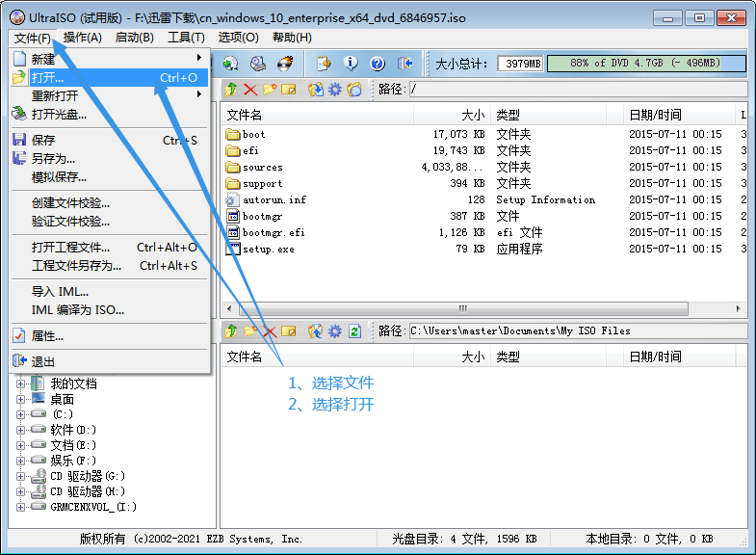Screen dimensions: 756x555
Task: Expand the 我的文档 tree node
Action: (20, 383)
